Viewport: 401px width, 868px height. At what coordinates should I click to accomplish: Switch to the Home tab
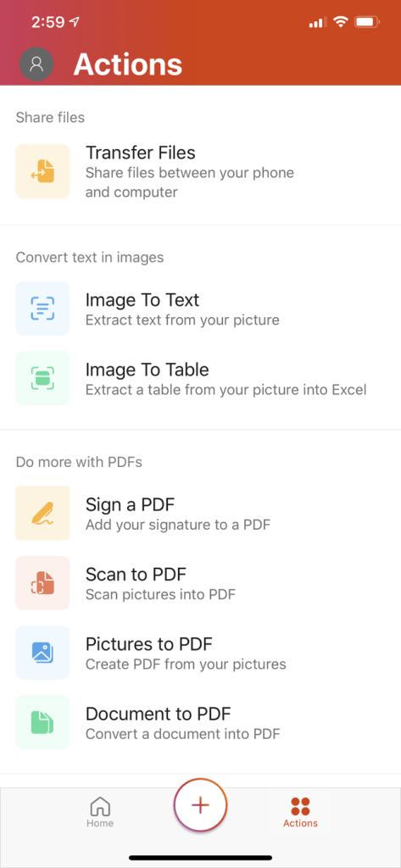click(x=100, y=812)
